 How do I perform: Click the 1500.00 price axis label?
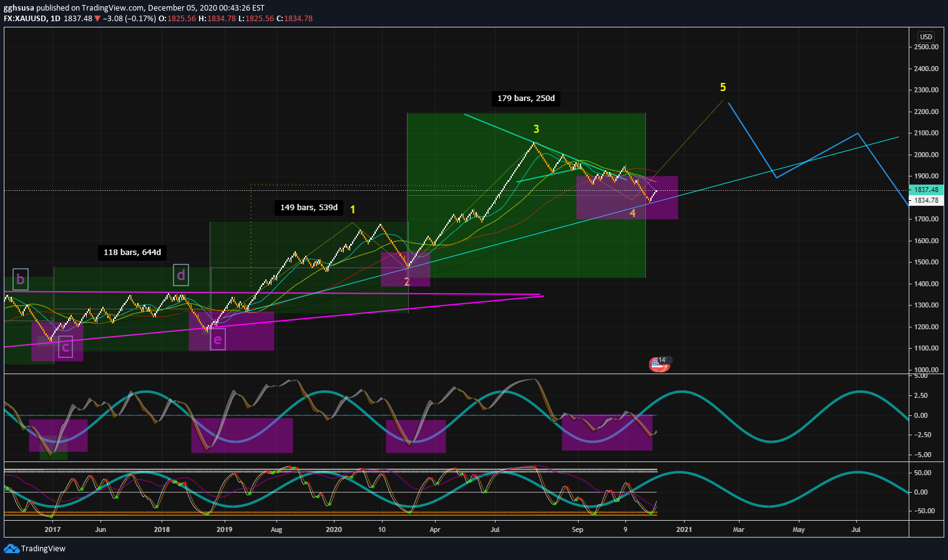pos(926,262)
